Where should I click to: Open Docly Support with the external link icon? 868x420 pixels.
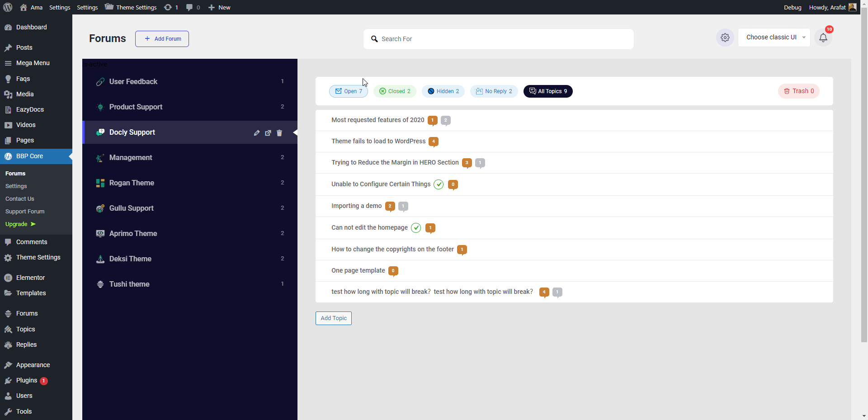pyautogui.click(x=268, y=133)
